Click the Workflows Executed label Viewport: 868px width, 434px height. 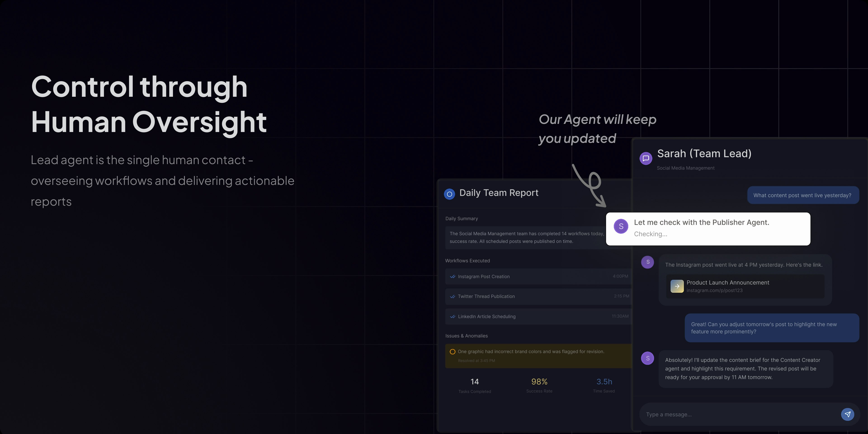coord(467,261)
